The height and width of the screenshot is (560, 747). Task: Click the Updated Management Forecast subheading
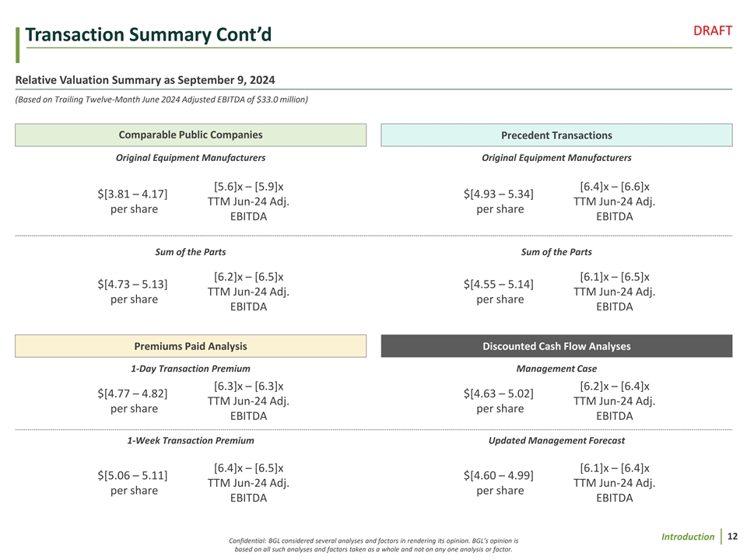[x=556, y=441]
